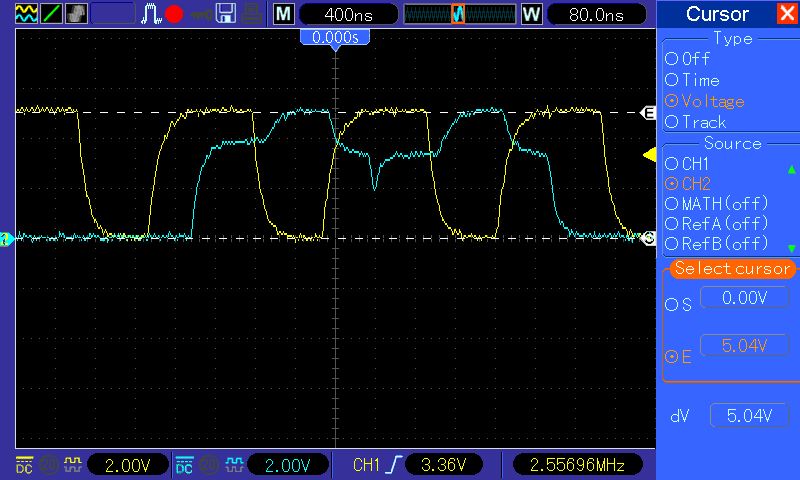
Task: Click the CH1 DC coupling icon
Action: [x=23, y=465]
